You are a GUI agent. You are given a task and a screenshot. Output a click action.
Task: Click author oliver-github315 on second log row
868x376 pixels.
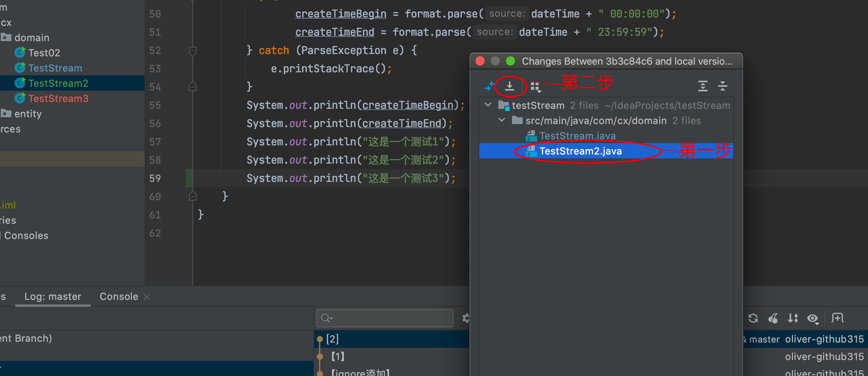coord(824,357)
